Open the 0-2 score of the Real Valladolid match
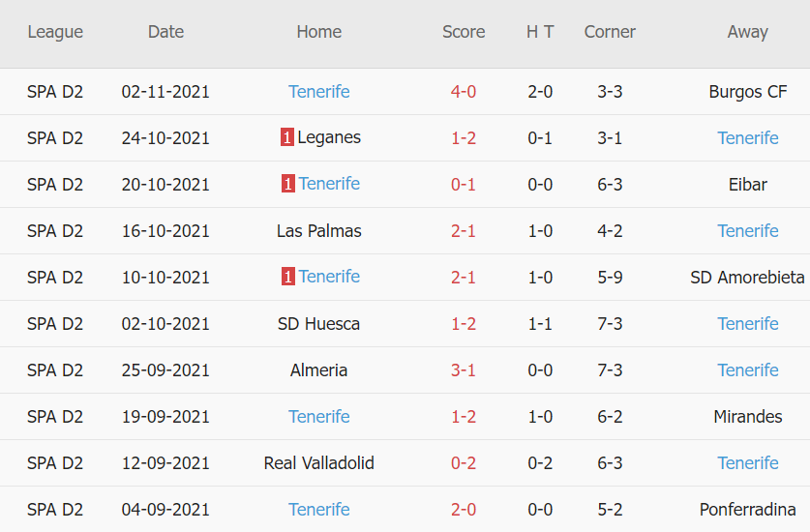Viewport: 810px width, 532px height. coord(464,463)
